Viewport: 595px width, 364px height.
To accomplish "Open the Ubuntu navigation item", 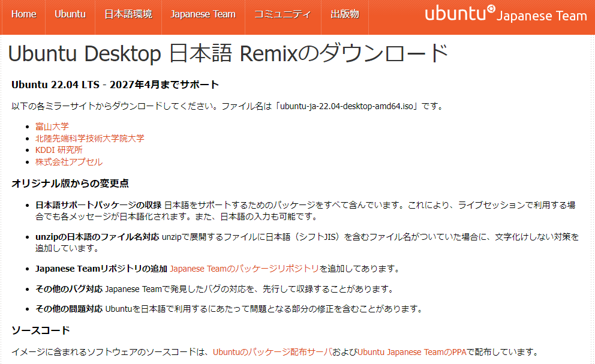I will [70, 14].
